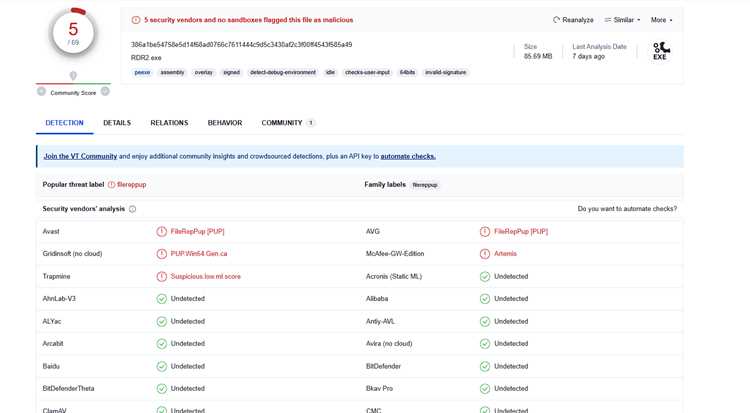Click the Baidu undetected checkmark icon
The width and height of the screenshot is (750, 413).
pos(162,367)
